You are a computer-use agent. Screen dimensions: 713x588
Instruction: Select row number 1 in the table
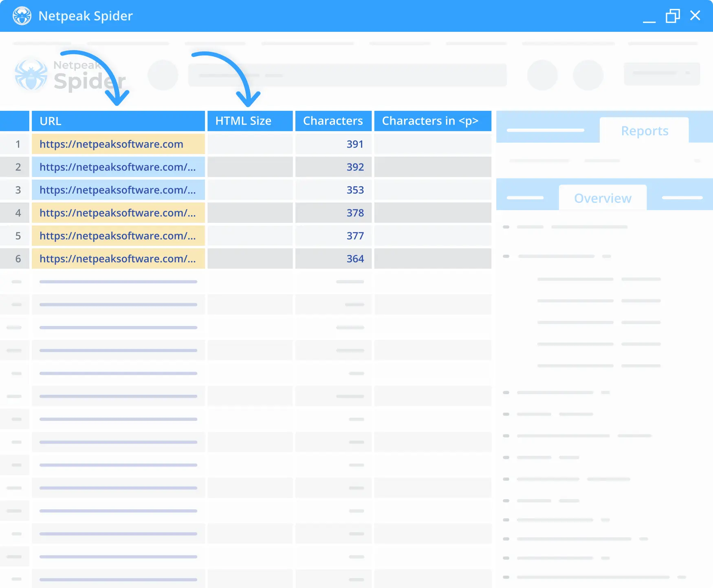point(15,144)
